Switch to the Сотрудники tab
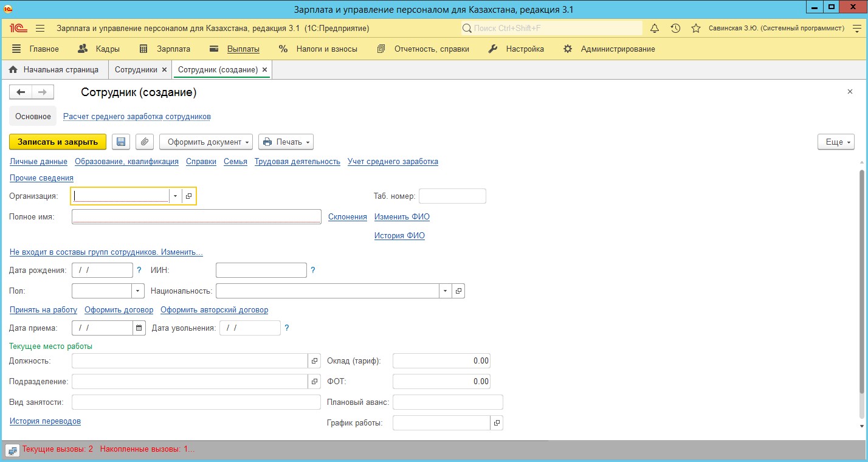868x462 pixels. click(136, 70)
